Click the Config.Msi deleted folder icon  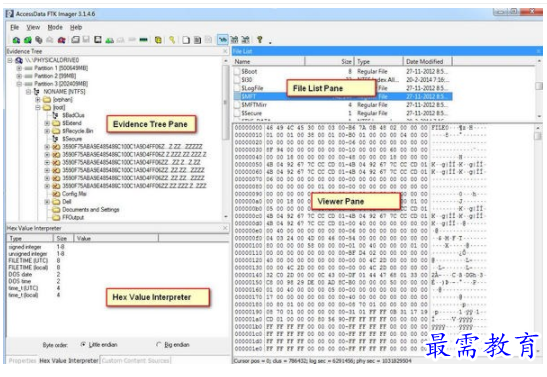[x=56, y=194]
